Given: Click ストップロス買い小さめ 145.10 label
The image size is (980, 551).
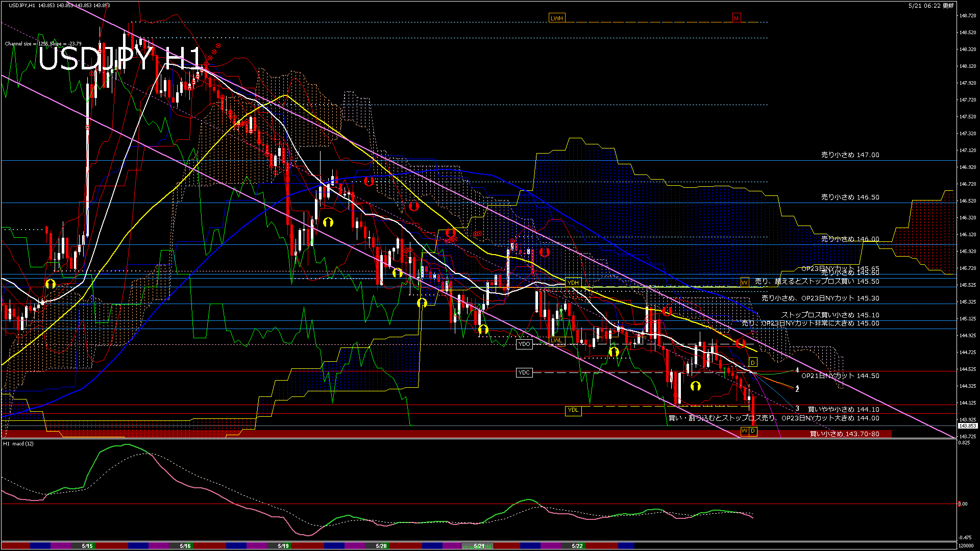Looking at the screenshot, I should (830, 315).
